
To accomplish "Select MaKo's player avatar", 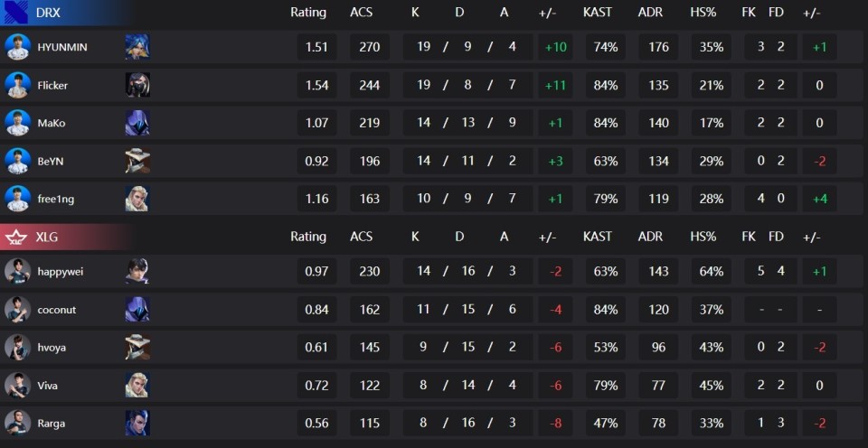I will (x=18, y=123).
